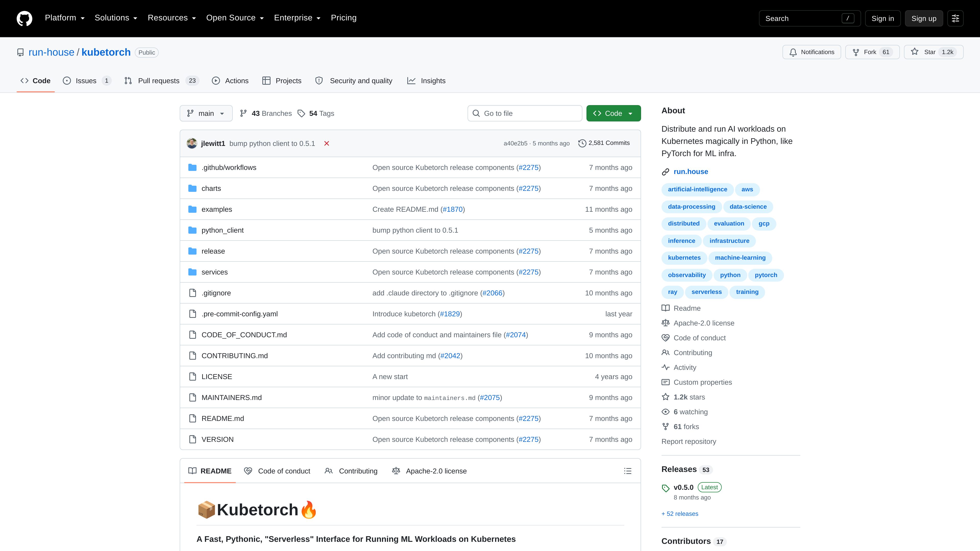Click the book icon beside Readme in About

[x=665, y=308]
